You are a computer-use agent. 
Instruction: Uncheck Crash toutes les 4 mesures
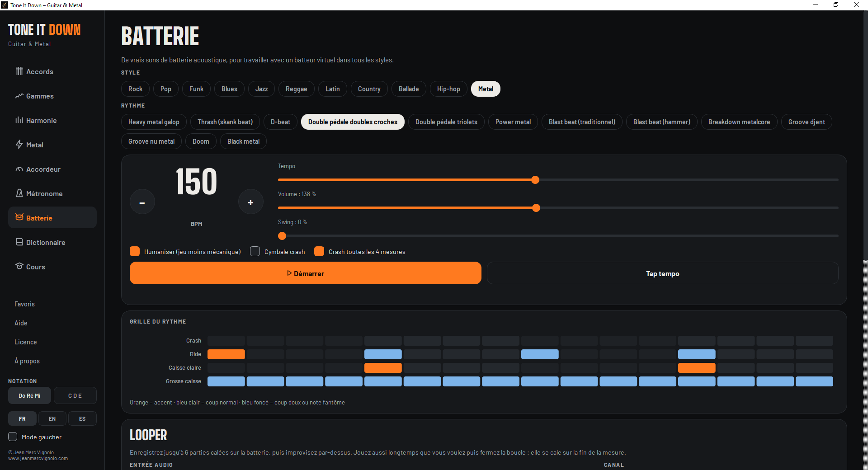(319, 251)
